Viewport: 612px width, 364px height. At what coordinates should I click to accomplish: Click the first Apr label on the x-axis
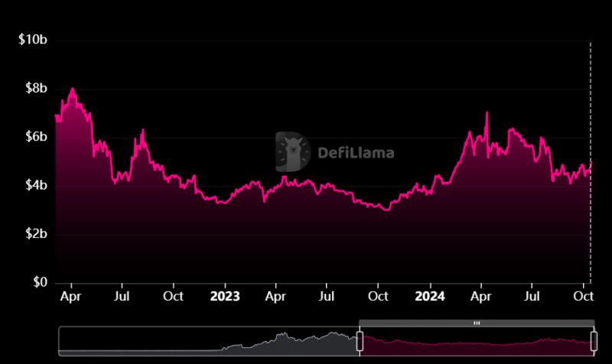click(x=70, y=297)
